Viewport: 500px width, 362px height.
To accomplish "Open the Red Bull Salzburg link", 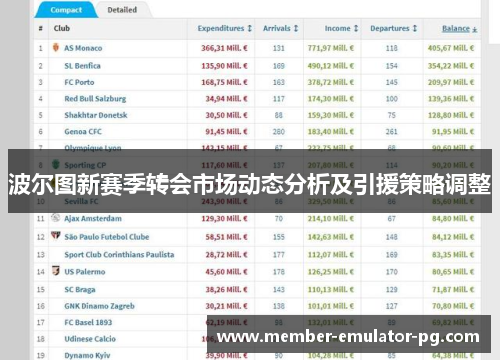I will tap(95, 99).
